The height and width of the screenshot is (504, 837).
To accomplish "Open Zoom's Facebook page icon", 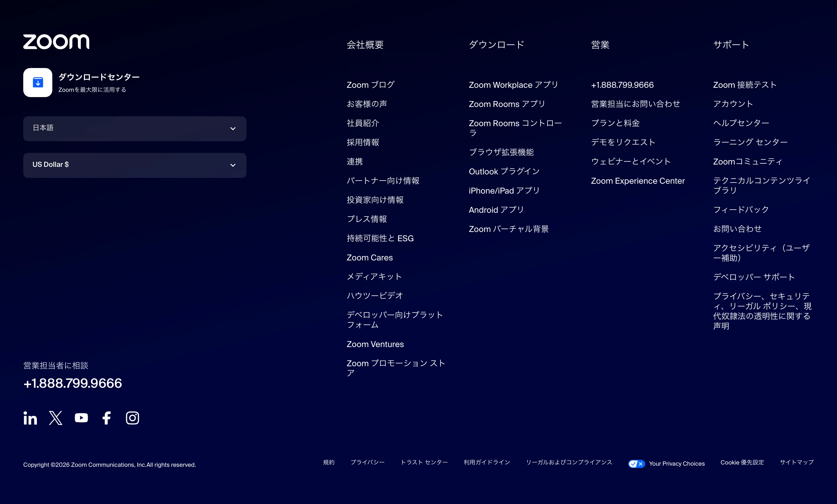I will tap(107, 418).
